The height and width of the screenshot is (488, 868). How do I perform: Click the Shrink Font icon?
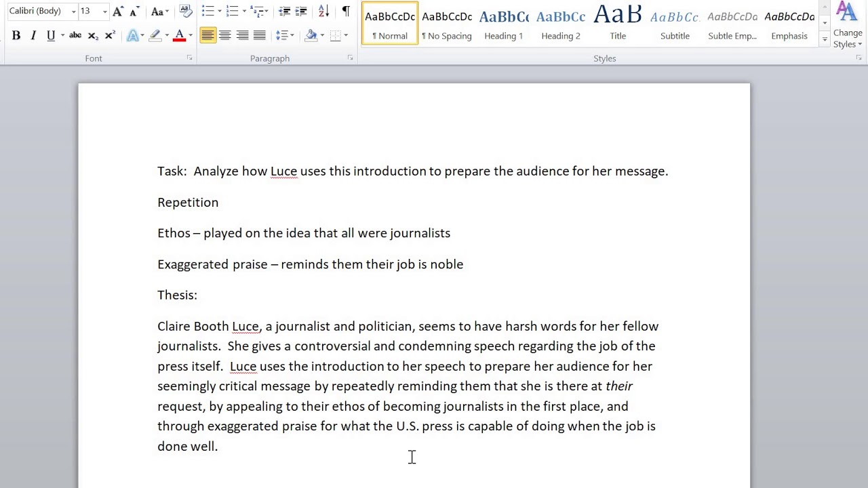pos(135,11)
